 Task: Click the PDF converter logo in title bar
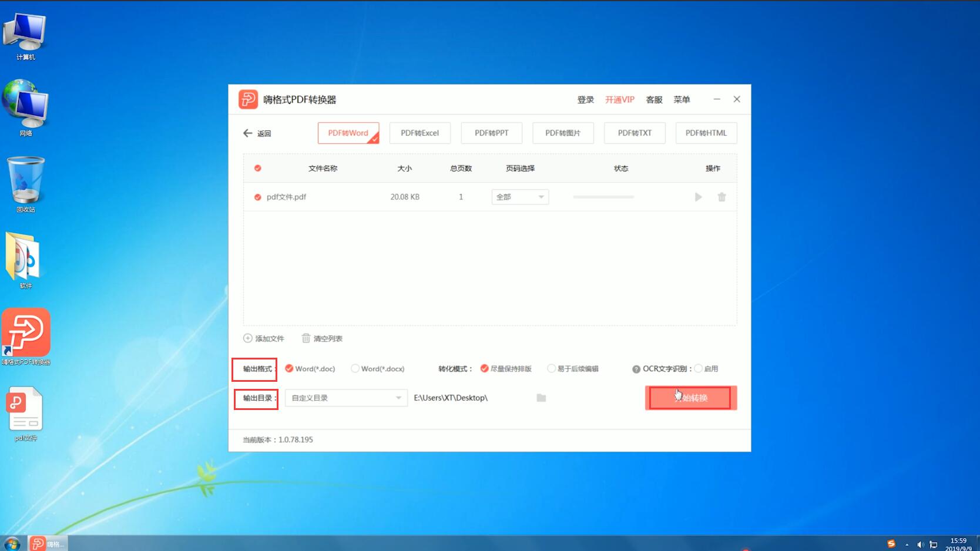(248, 99)
